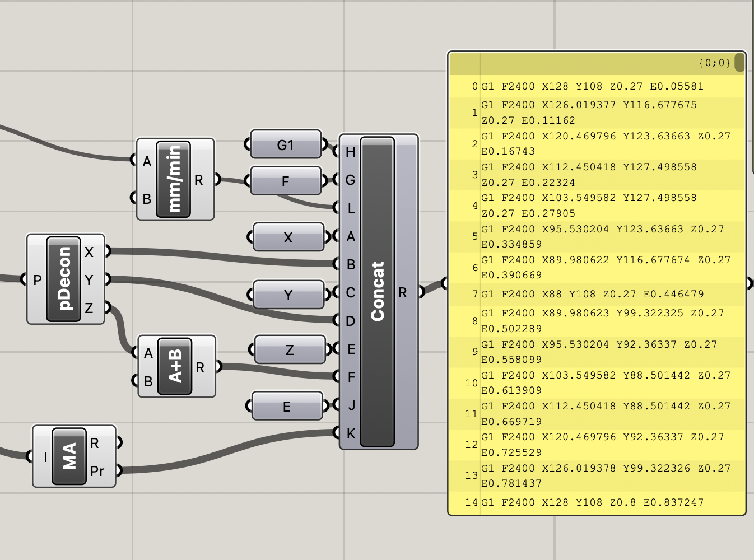
Task: Click the output grip of E panel
Action: (327, 406)
